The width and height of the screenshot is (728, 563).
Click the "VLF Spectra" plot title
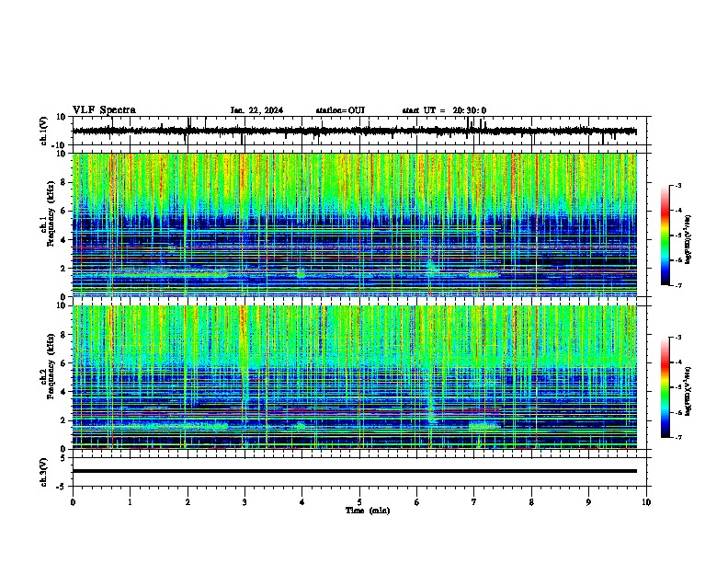(x=104, y=110)
